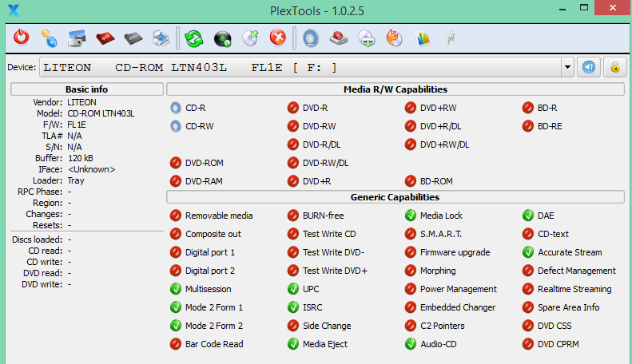Click the blue eject arrow button beside device
632x364 pixels.
click(x=589, y=67)
